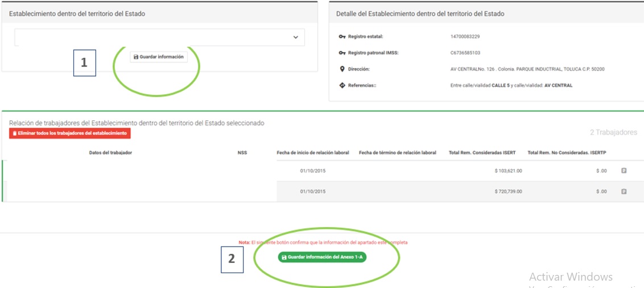Image resolution: width=644 pixels, height=288 pixels.
Task: Click the NSS column header
Action: coord(242,153)
